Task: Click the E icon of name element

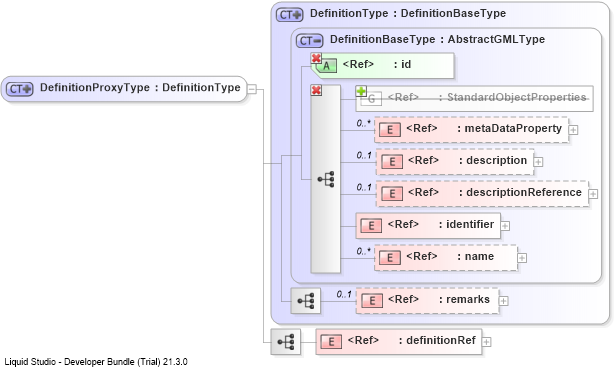Action: (x=390, y=258)
